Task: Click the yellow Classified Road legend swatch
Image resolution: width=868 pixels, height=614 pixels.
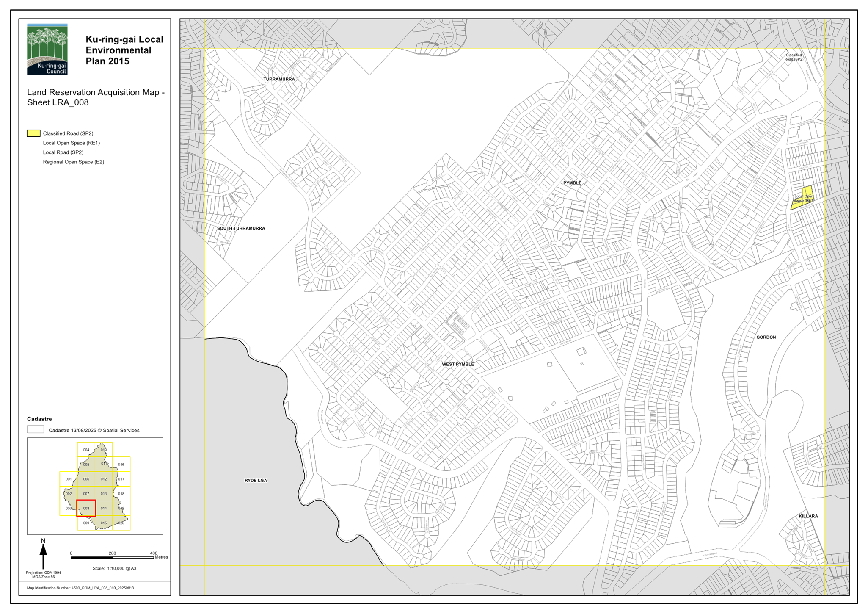Action: tap(34, 133)
